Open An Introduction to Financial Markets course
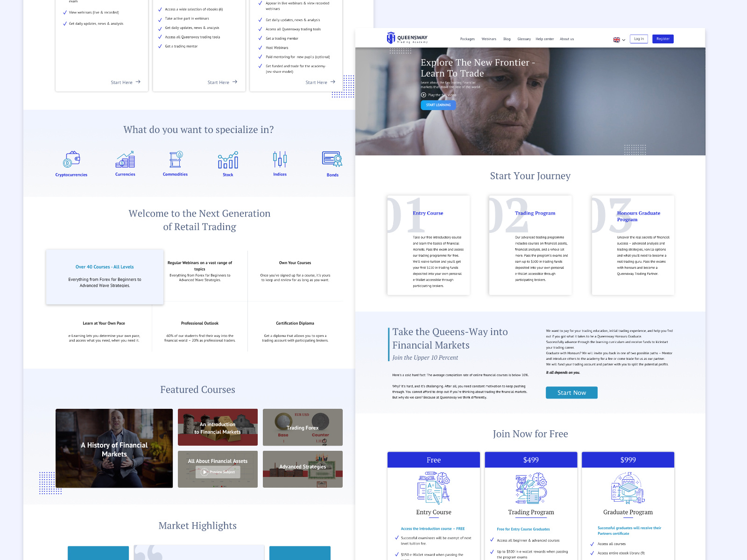This screenshot has width=747, height=560. point(218,427)
